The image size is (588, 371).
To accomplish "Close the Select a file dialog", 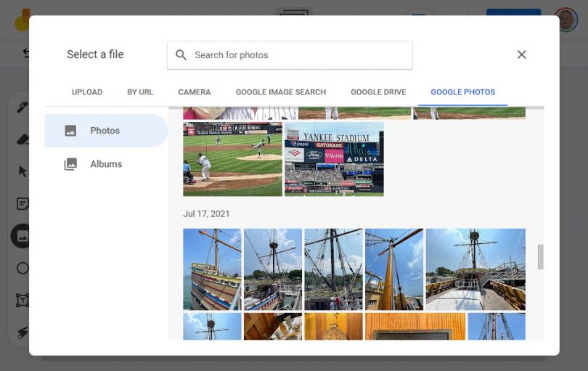I will [521, 54].
